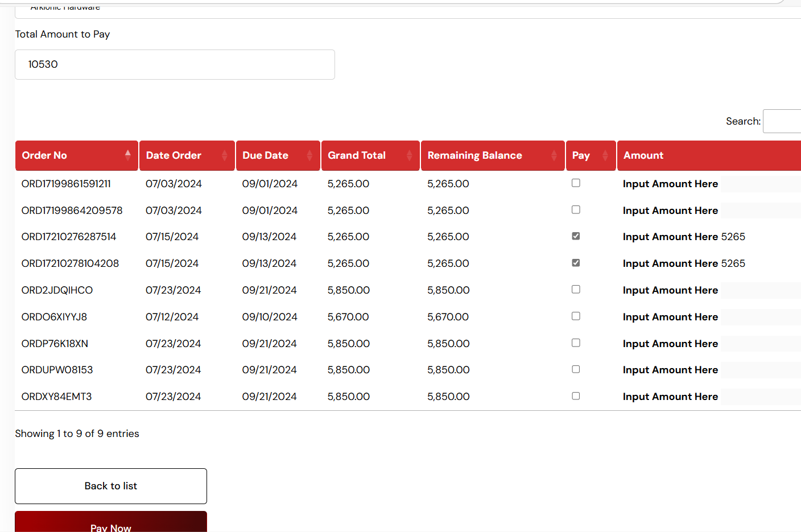Sort by Remaining Balance column arrows
The image size is (801, 532).
coord(554,155)
